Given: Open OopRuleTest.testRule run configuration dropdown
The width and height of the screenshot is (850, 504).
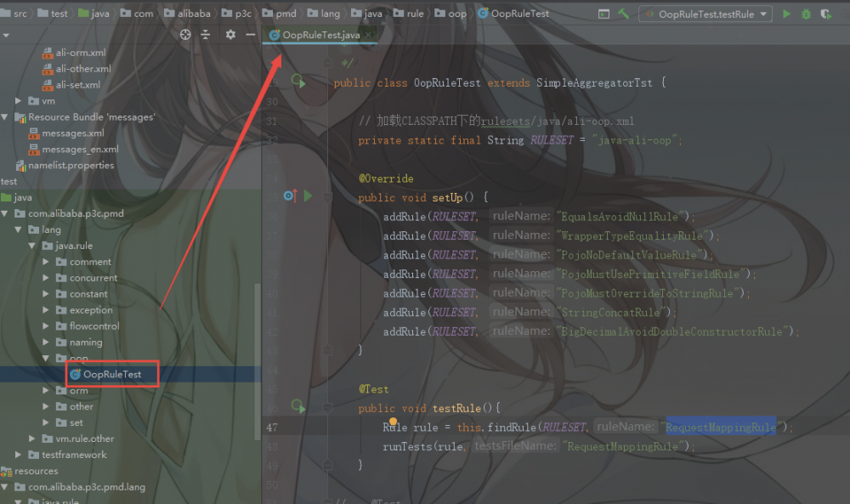Looking at the screenshot, I should [x=705, y=14].
